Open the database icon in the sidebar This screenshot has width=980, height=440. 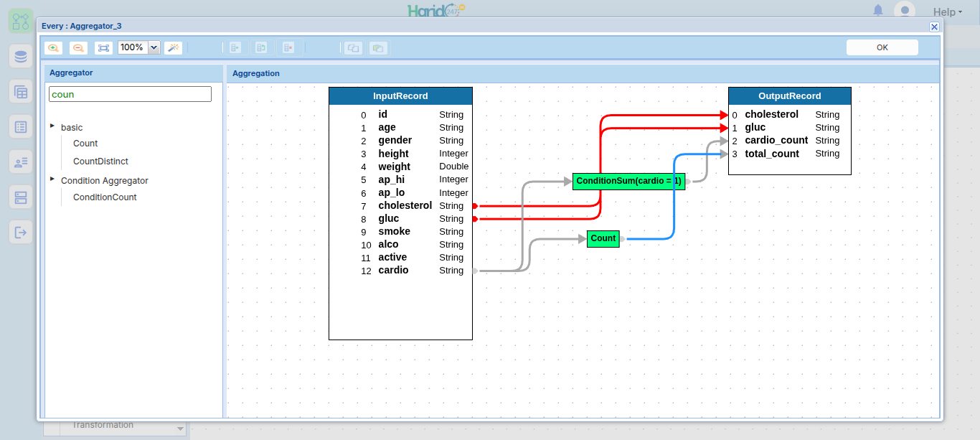pos(21,56)
